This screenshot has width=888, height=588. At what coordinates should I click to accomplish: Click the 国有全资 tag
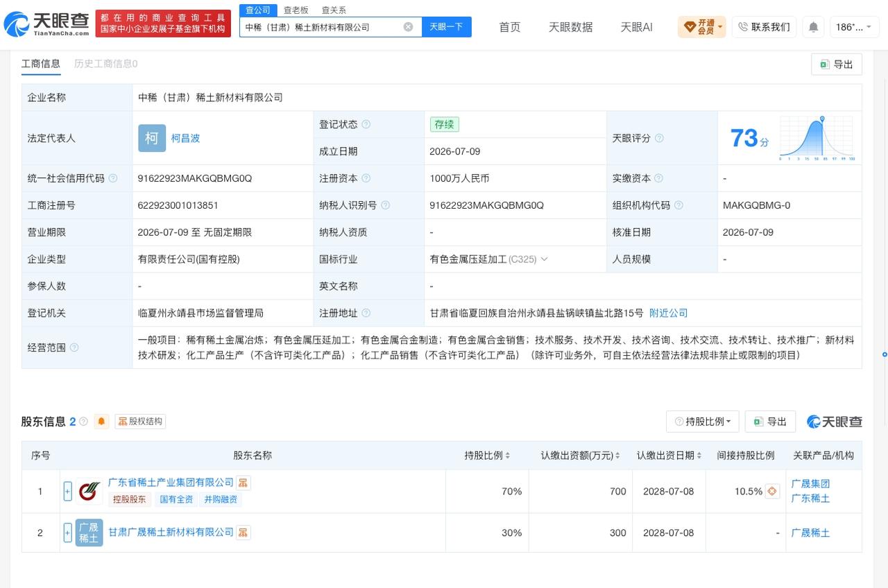[176, 499]
